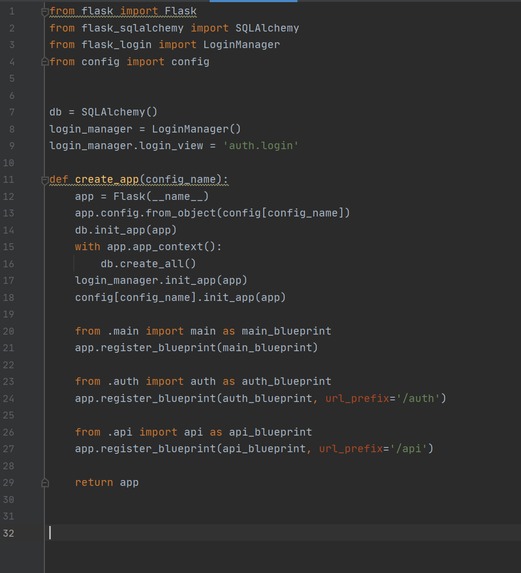Click api_blueprint in the line 26 import
Image resolution: width=521 pixels, height=573 pixels.
pos(270,432)
